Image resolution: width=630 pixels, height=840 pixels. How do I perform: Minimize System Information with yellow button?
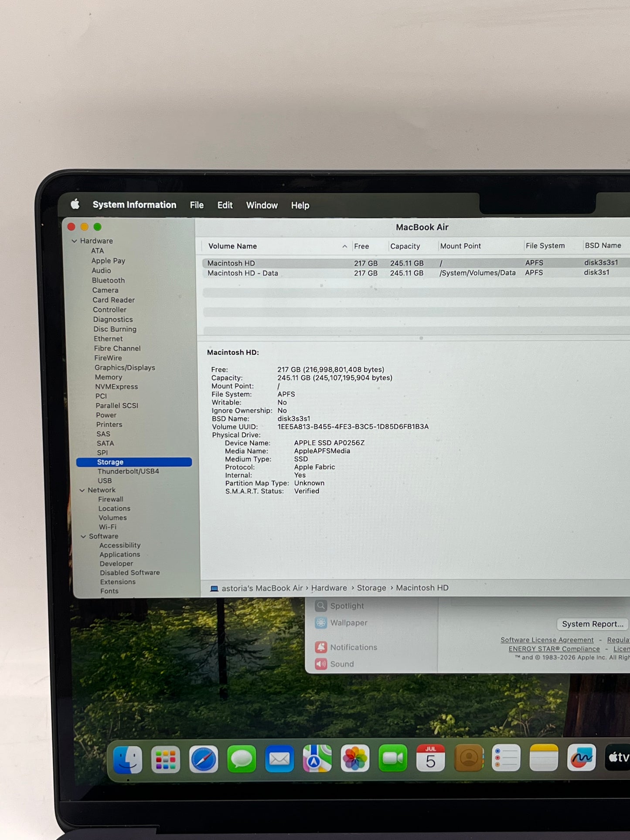[x=85, y=227]
